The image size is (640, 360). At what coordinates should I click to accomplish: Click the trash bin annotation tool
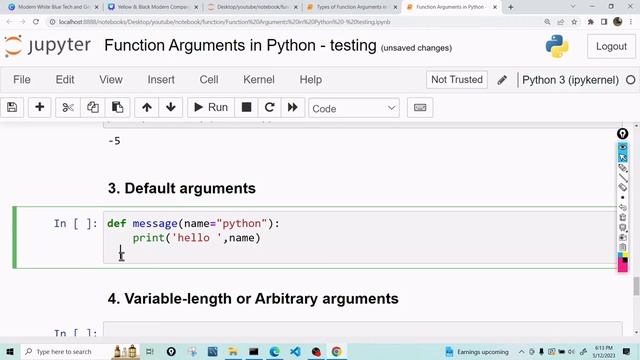click(622, 217)
